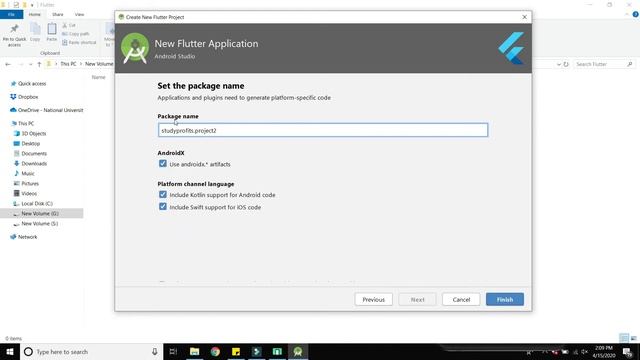Viewport: 640px width, 360px height.
Task: Click the Copy icon in the ribbon
Action: tap(35, 32)
